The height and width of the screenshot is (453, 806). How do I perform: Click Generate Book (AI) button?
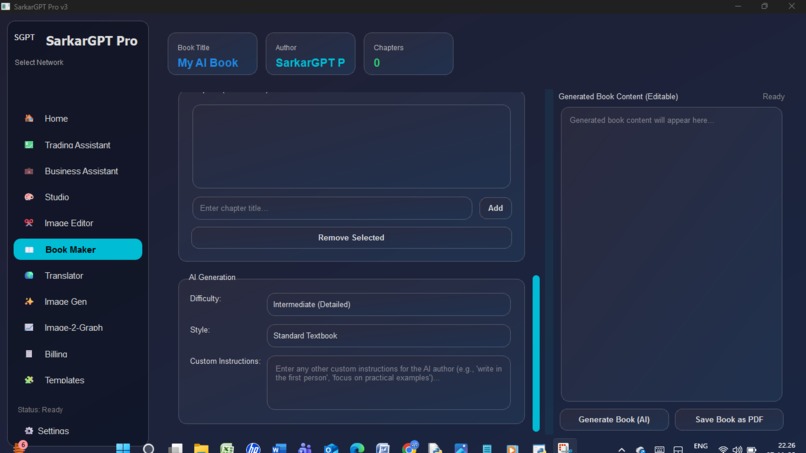(614, 420)
